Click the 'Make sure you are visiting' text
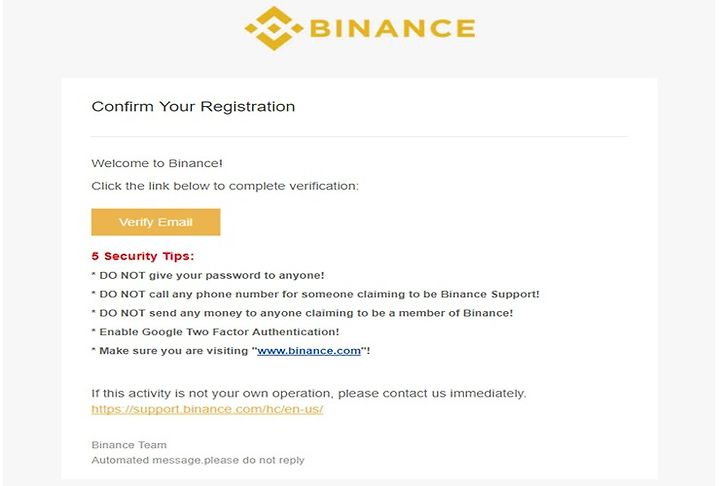The height and width of the screenshot is (486, 720). pos(174,351)
